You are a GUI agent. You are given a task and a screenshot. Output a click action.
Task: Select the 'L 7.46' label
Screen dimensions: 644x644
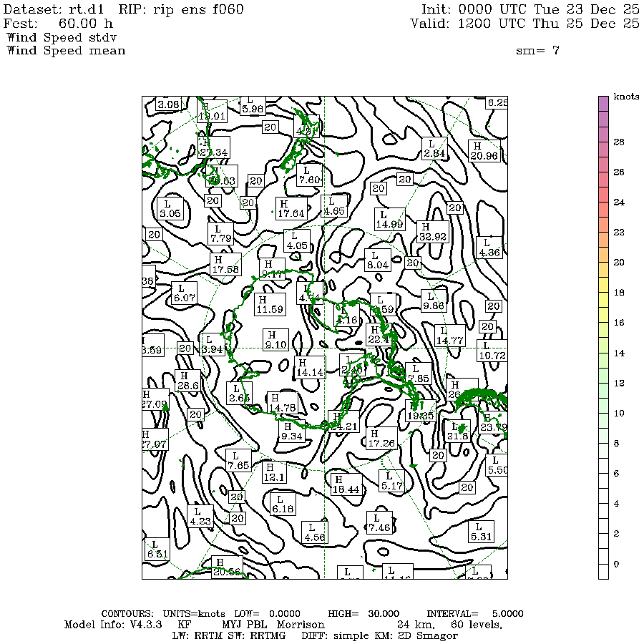(379, 522)
